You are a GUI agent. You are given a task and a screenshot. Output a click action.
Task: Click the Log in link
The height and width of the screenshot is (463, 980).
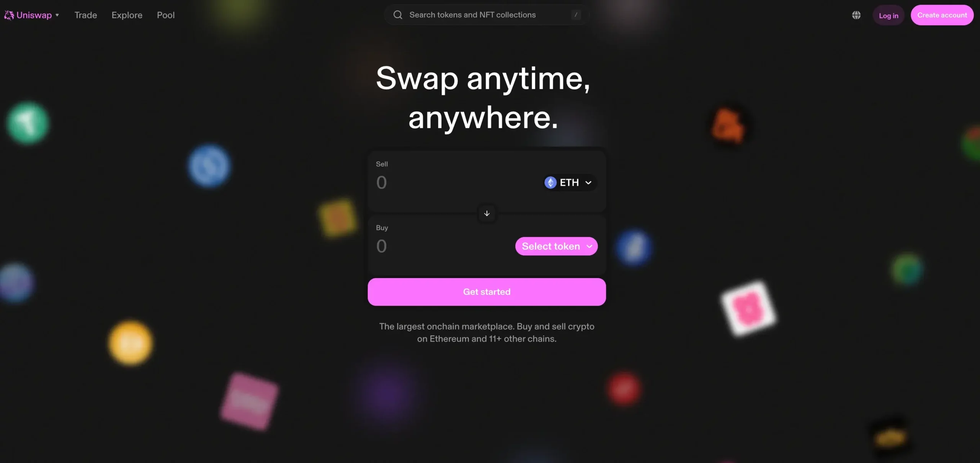pyautogui.click(x=888, y=15)
